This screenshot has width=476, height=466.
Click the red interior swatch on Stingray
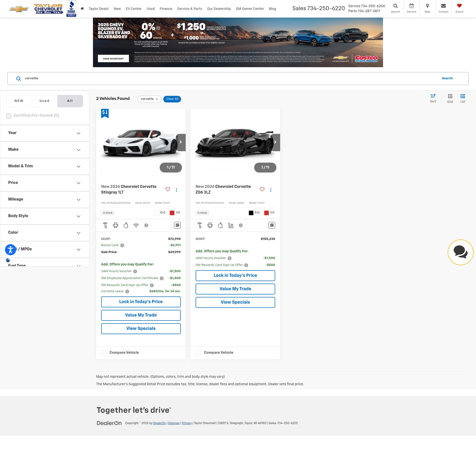[172, 213]
